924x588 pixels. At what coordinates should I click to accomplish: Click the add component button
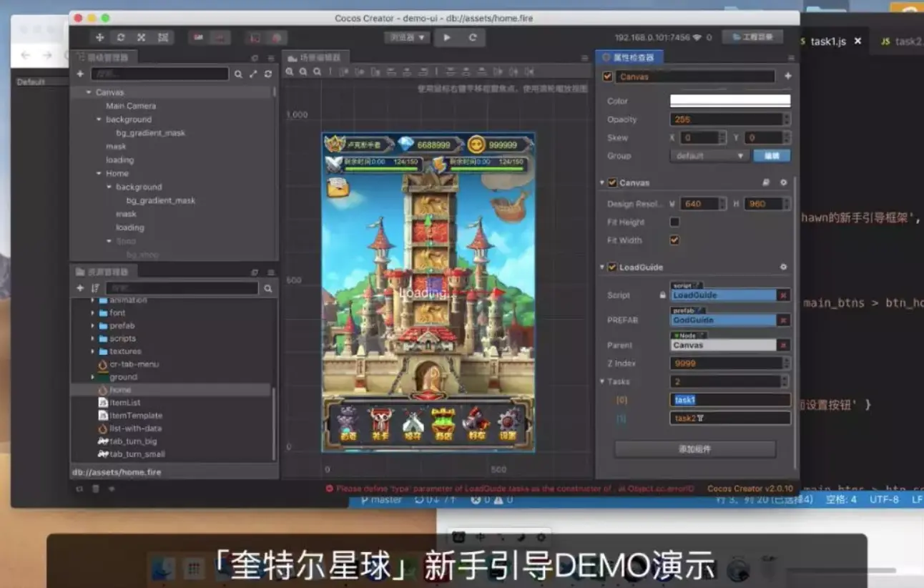695,449
